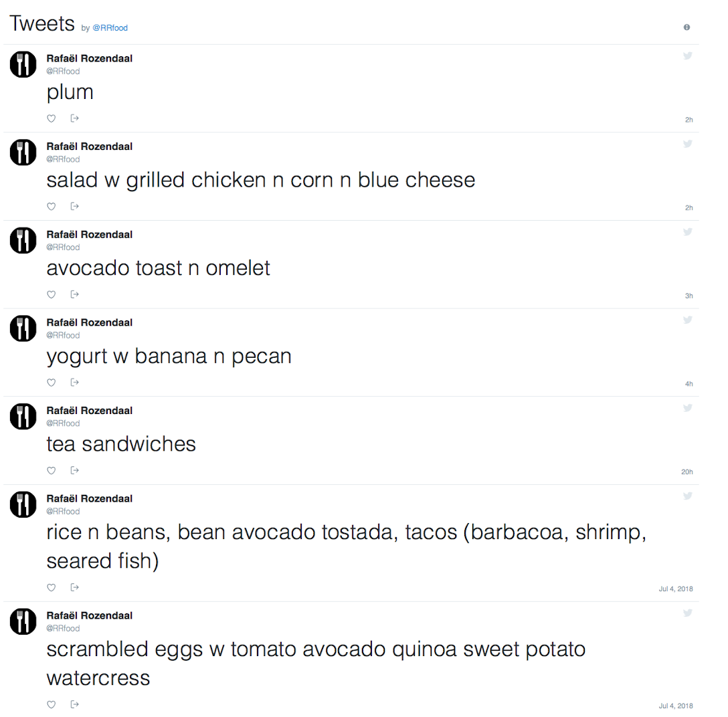Viewport: 728px width, 717px height.
Task: Like the "plum" tweet
Action: click(51, 118)
